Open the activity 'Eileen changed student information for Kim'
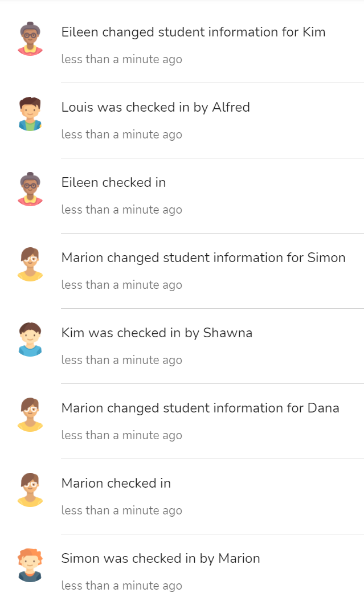Viewport: 364px width, 605px height. point(194,32)
